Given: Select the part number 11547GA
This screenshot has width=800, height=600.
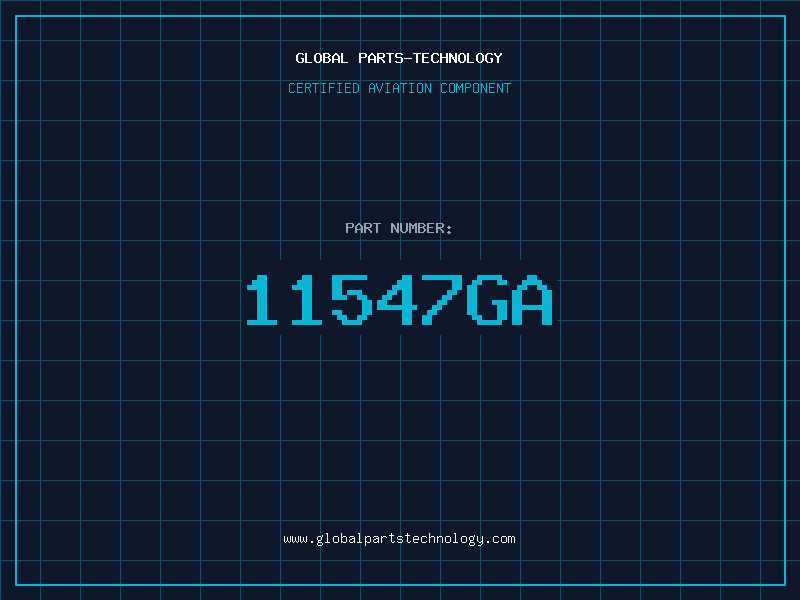Looking at the screenshot, I should (399, 299).
